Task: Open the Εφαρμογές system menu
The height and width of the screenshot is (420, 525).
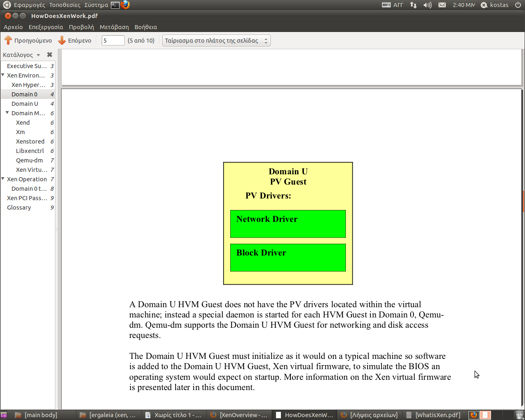Action: (29, 5)
